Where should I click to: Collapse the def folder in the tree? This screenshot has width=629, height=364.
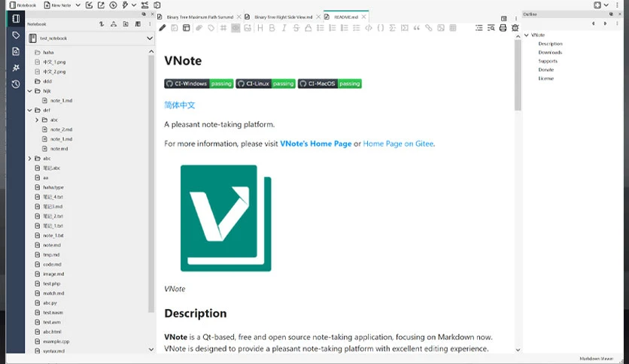coord(29,111)
